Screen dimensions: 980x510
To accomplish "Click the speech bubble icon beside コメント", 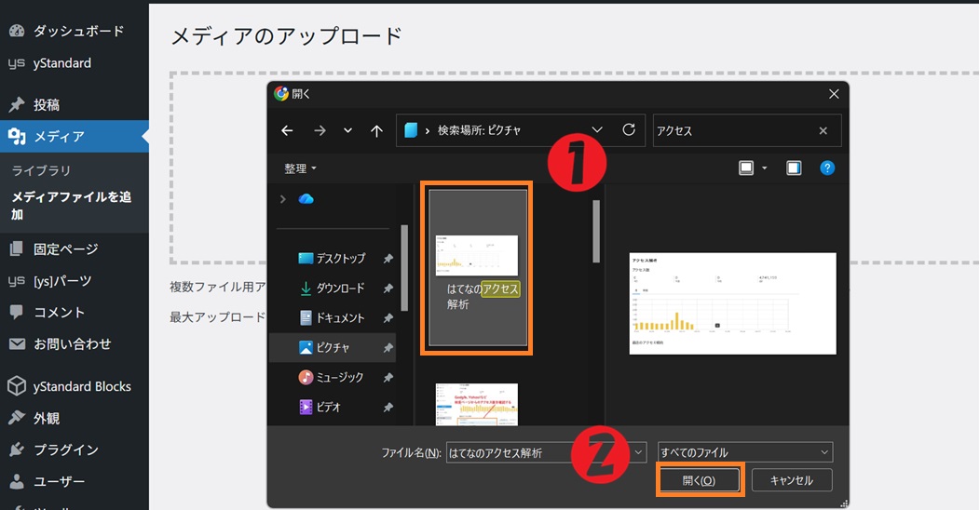I will click(17, 312).
